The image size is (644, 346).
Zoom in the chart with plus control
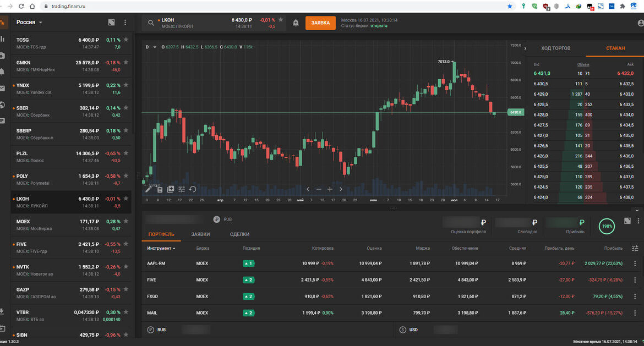[330, 189]
